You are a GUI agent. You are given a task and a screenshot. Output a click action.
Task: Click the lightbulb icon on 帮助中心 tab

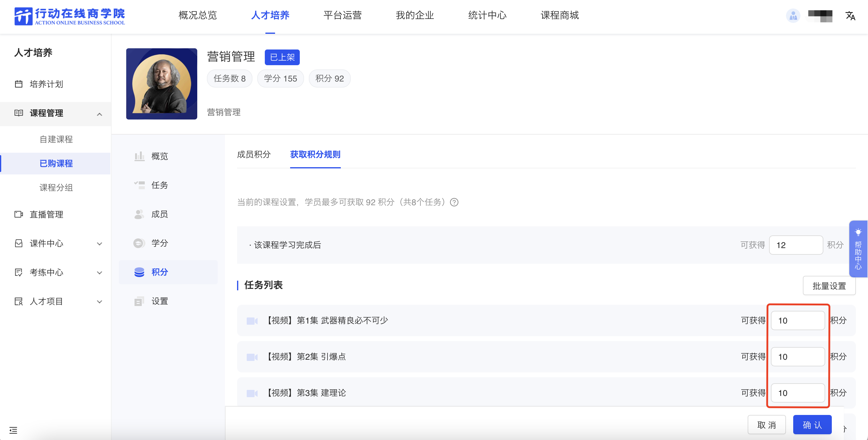(858, 232)
